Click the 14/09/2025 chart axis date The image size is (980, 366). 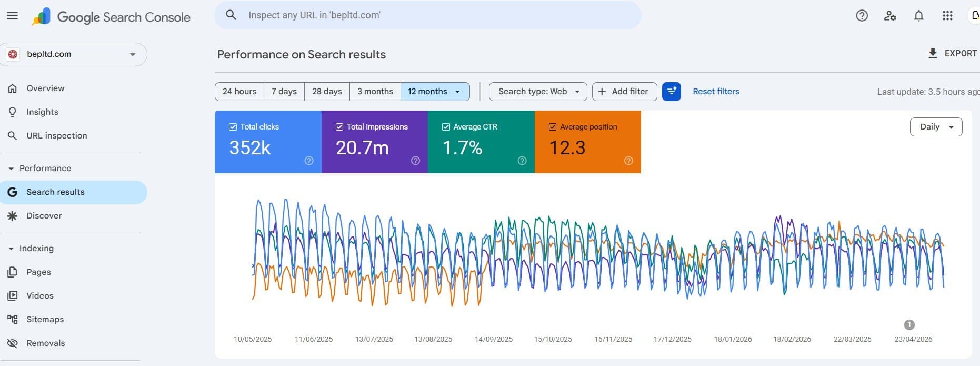[494, 340]
